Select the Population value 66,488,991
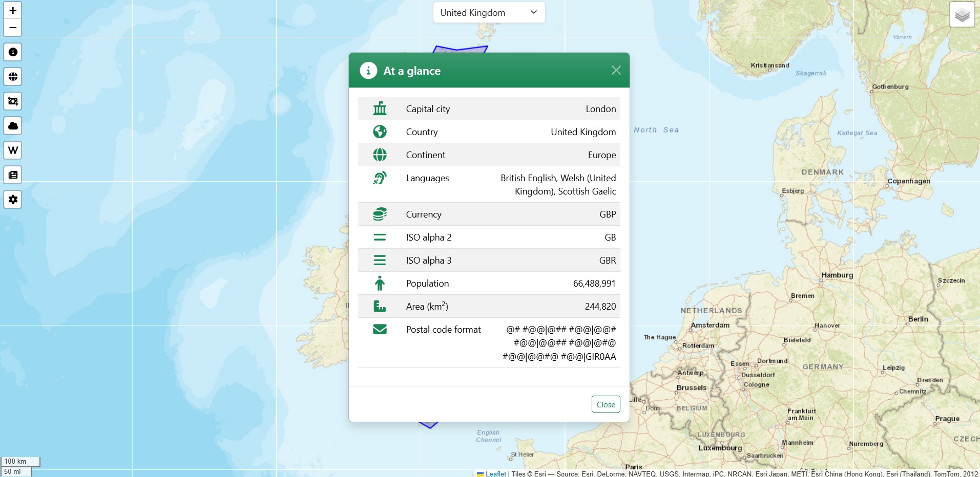Viewport: 980px width, 477px height. 594,284
